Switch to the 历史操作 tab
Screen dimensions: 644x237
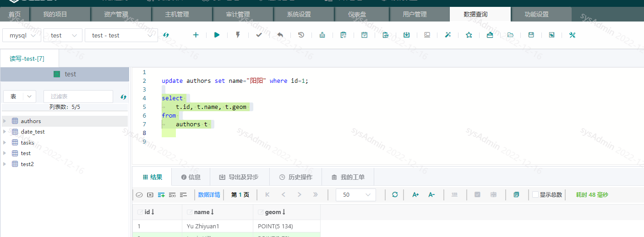296,177
